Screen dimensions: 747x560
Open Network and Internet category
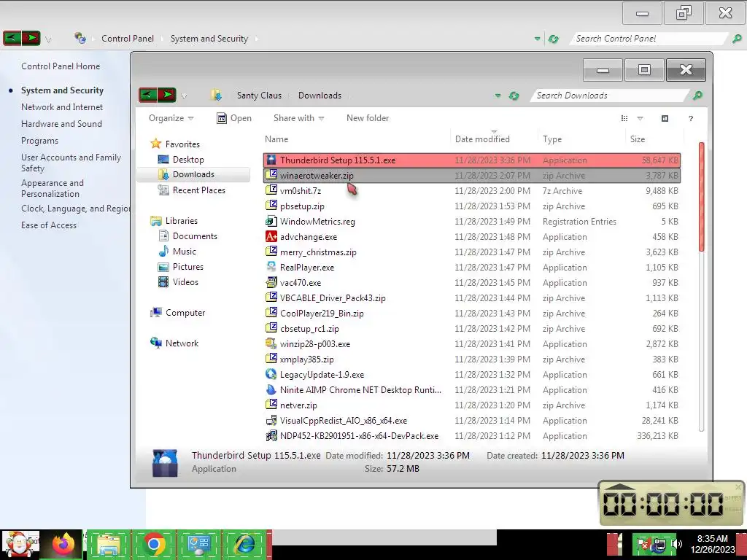(62, 107)
